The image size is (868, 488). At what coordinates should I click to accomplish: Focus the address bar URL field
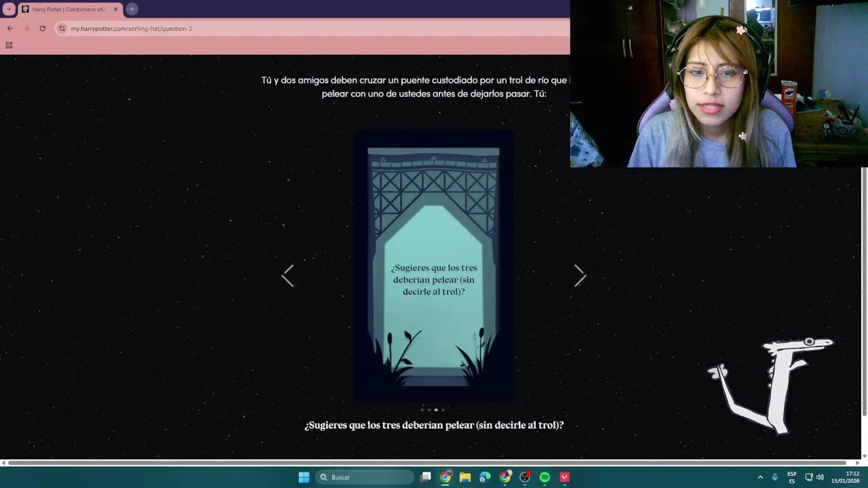[312, 28]
